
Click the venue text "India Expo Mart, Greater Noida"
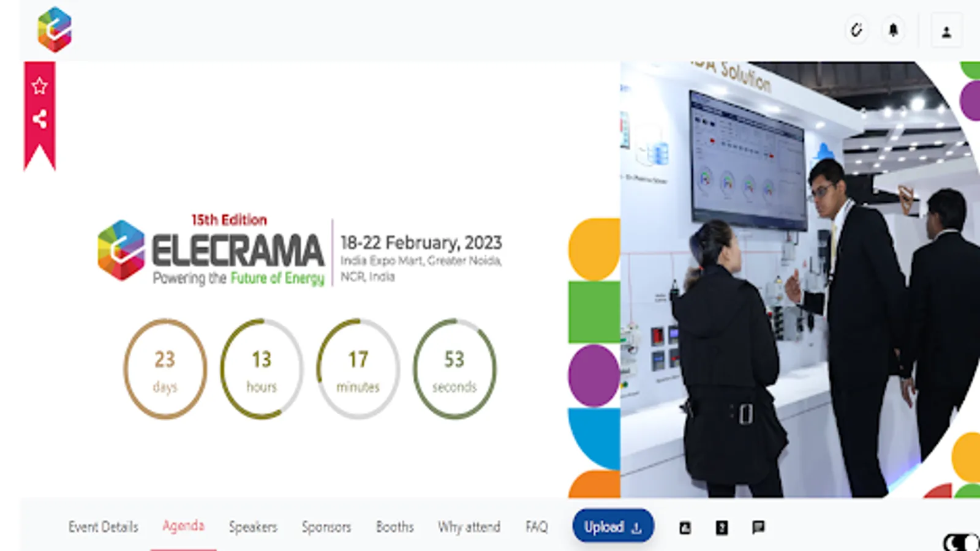[x=421, y=261]
